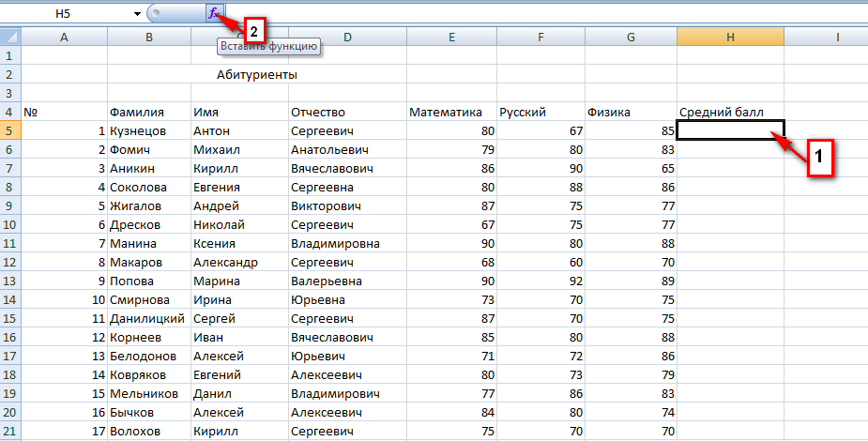Click patronymic cell 'Владимировна'
The width and height of the screenshot is (868, 441).
coord(347,243)
